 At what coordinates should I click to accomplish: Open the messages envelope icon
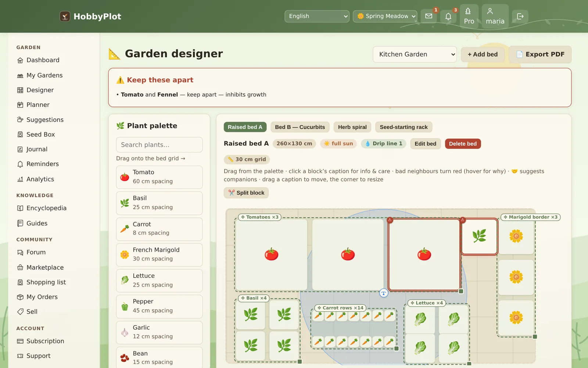tap(429, 16)
